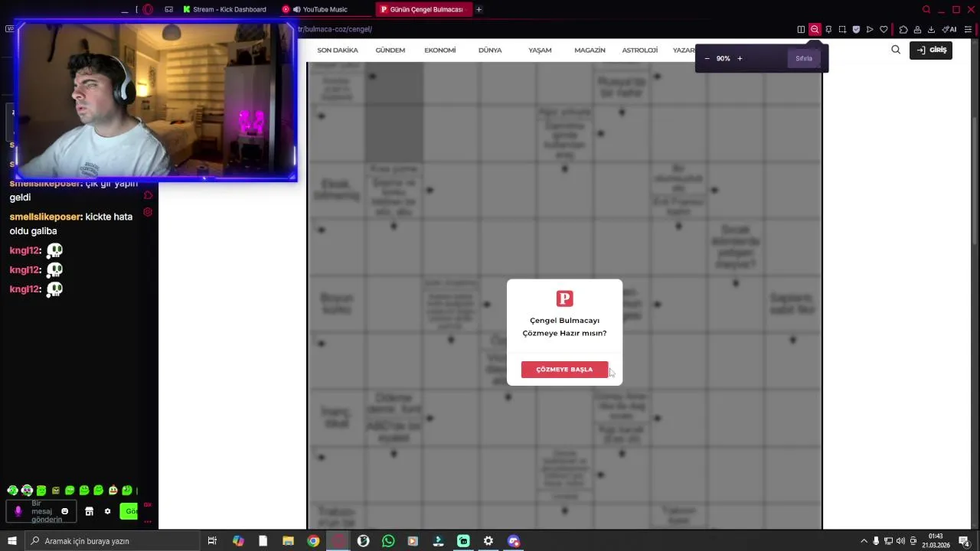Go to the EKONOMİ section
Viewport: 980px width, 551px height.
(440, 50)
